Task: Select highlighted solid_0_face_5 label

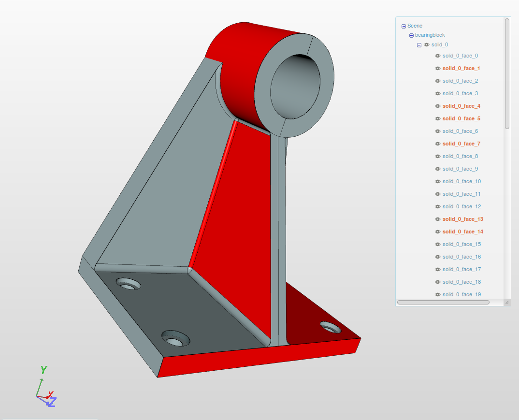Action: click(461, 119)
